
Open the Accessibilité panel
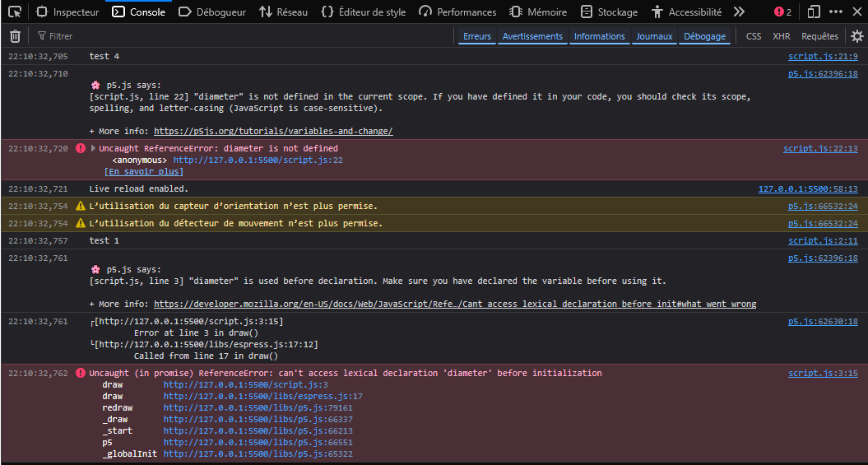[x=686, y=12]
